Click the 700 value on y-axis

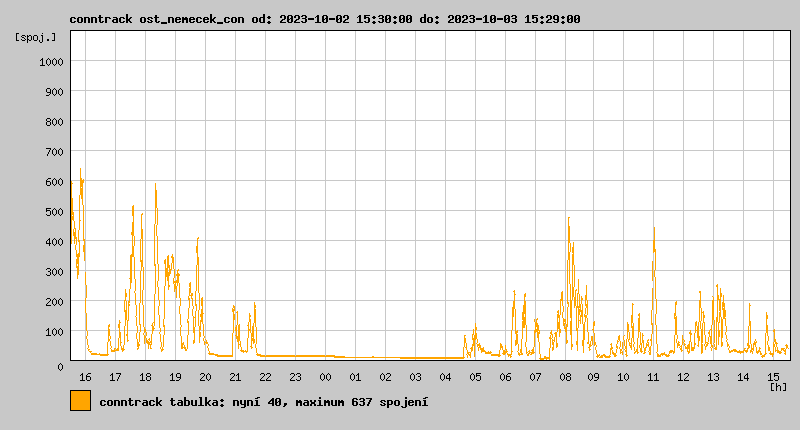54,152
